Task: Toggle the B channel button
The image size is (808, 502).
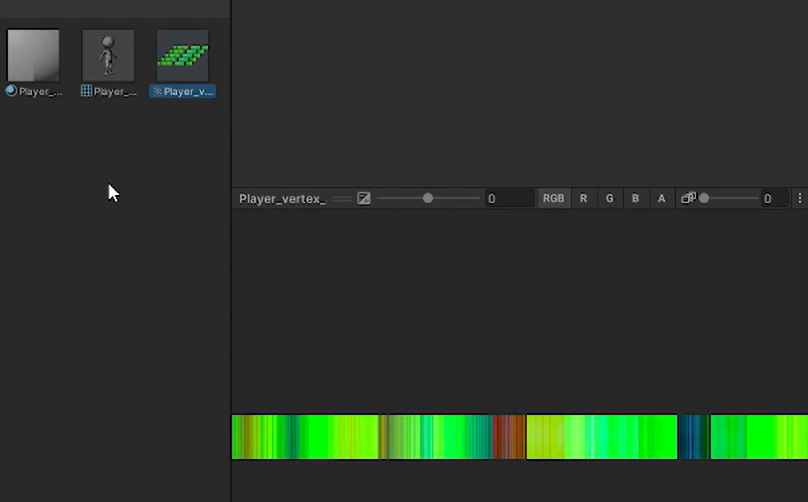Action: click(x=635, y=198)
